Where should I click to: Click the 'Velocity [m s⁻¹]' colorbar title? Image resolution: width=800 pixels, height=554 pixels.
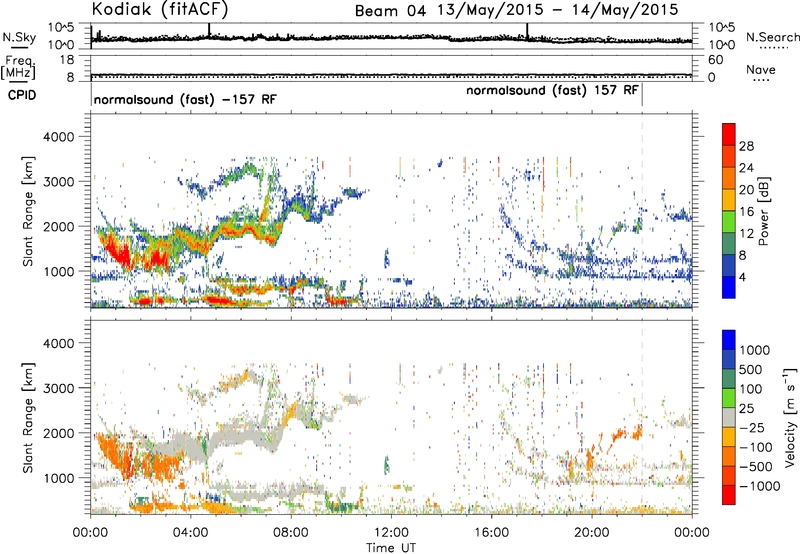tap(790, 417)
